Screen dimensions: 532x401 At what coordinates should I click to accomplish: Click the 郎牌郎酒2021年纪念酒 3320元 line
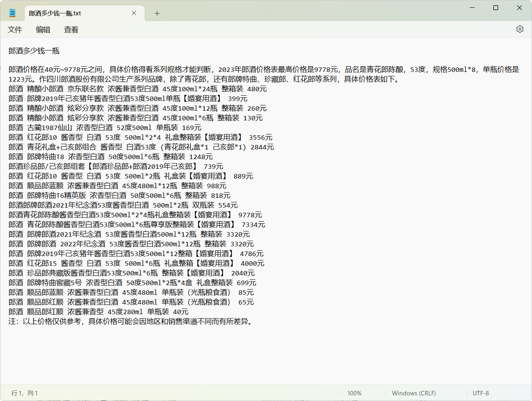click(x=129, y=234)
